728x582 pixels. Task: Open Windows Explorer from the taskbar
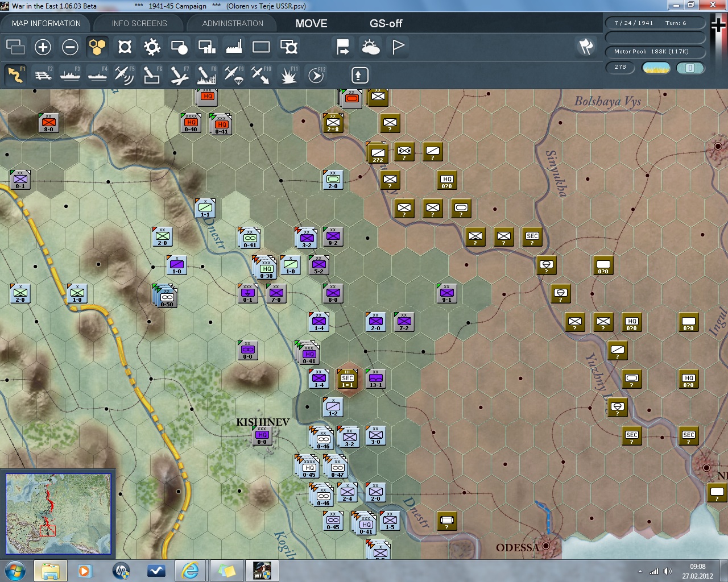pyautogui.click(x=51, y=570)
